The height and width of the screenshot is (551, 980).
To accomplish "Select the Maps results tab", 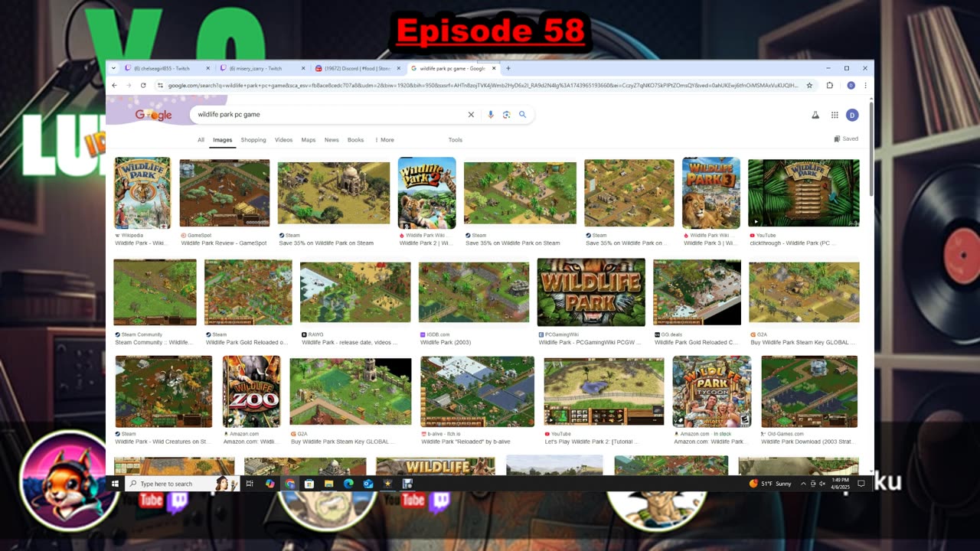I will tap(309, 140).
